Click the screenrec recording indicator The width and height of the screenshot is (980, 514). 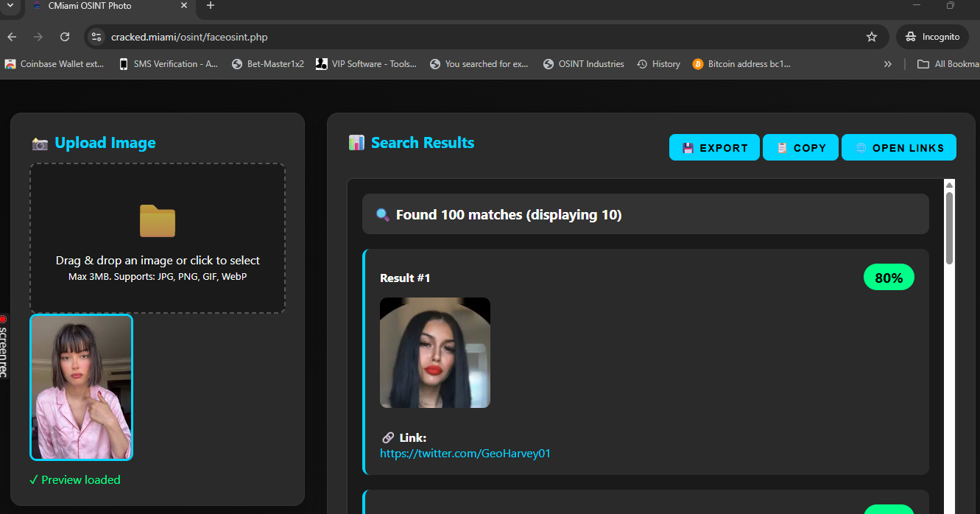[3, 346]
